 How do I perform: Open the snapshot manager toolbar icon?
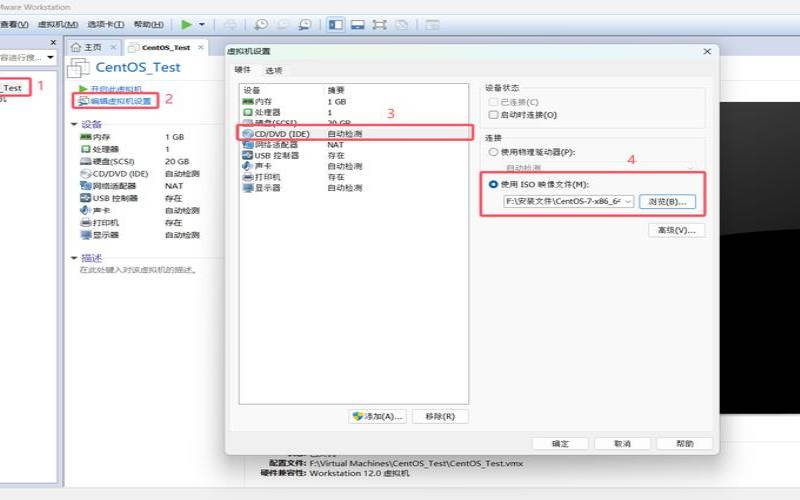pos(304,23)
